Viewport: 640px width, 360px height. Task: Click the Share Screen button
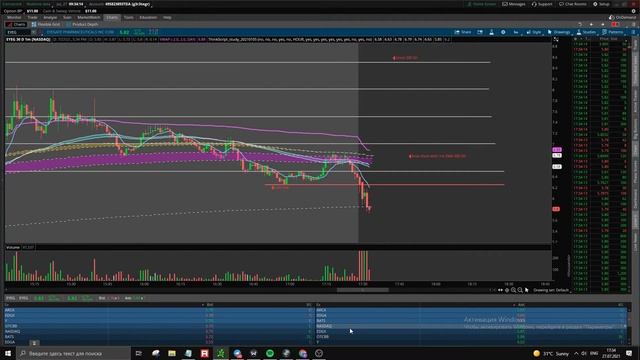click(x=482, y=4)
